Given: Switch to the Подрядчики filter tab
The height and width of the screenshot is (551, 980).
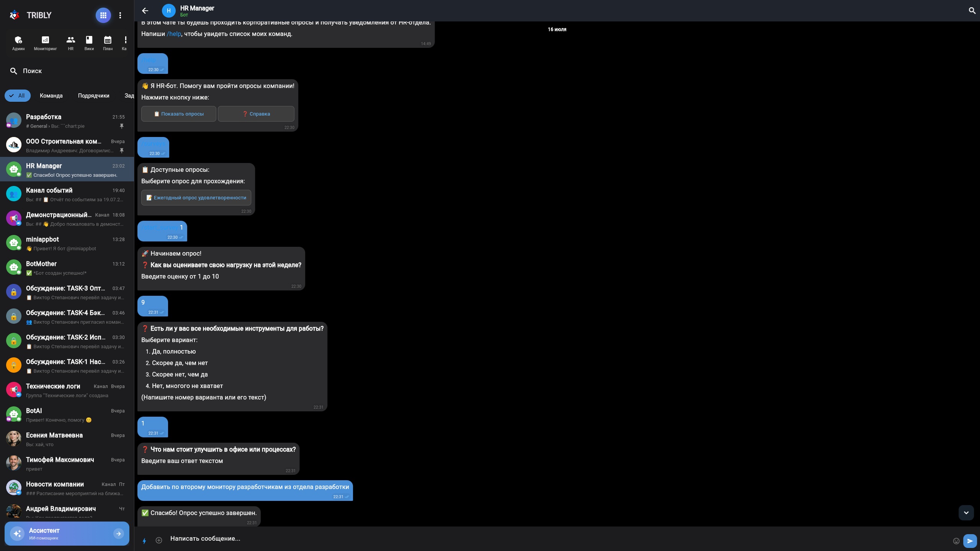Looking at the screenshot, I should (x=93, y=96).
